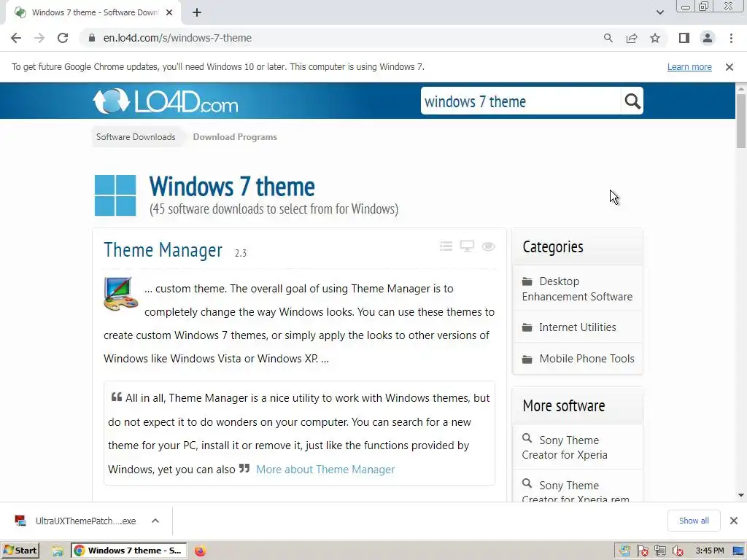The width and height of the screenshot is (747, 560).
Task: Open Windows Explorer from taskbar
Action: pos(58,551)
